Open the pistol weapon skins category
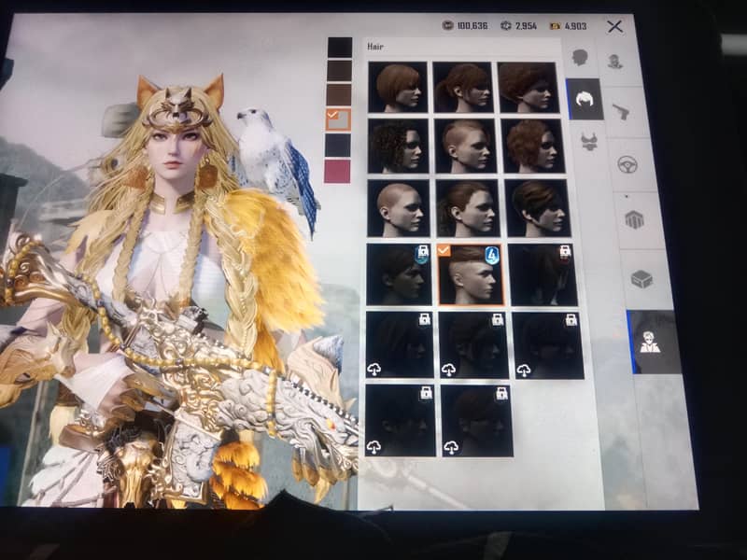The image size is (747, 560). pyautogui.click(x=620, y=112)
